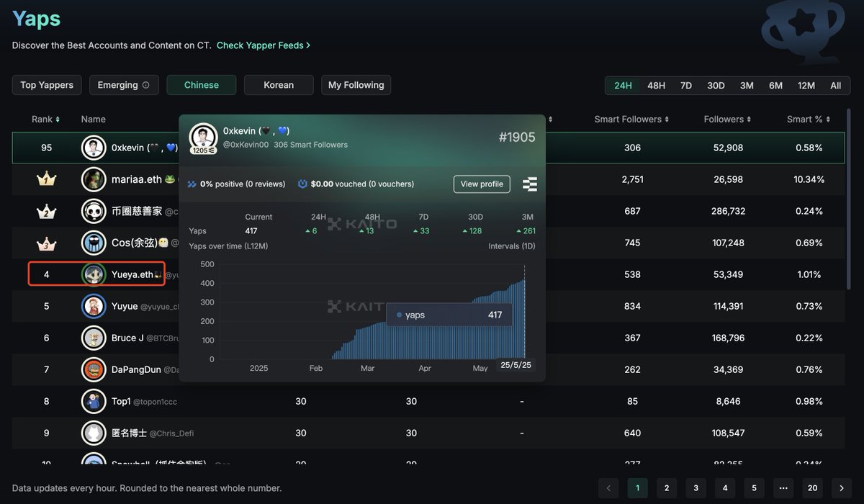This screenshot has height=504, width=864.
Task: Go to page 2
Action: click(x=667, y=488)
